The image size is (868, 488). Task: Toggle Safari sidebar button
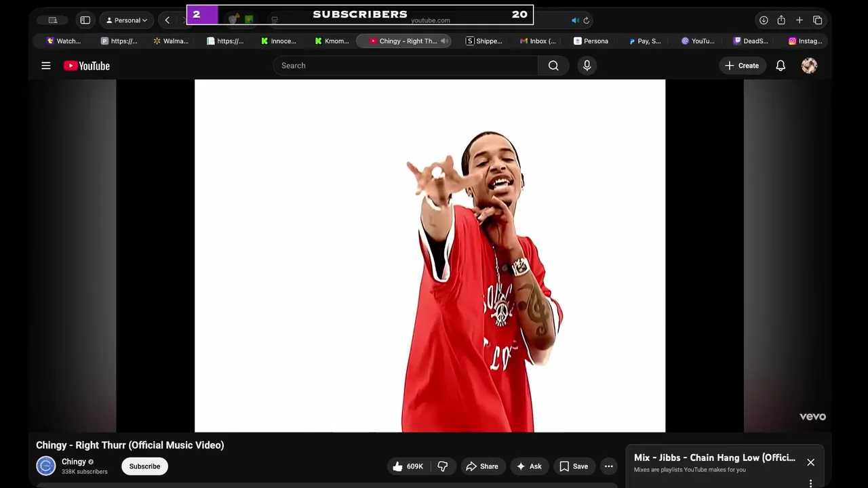click(x=85, y=20)
